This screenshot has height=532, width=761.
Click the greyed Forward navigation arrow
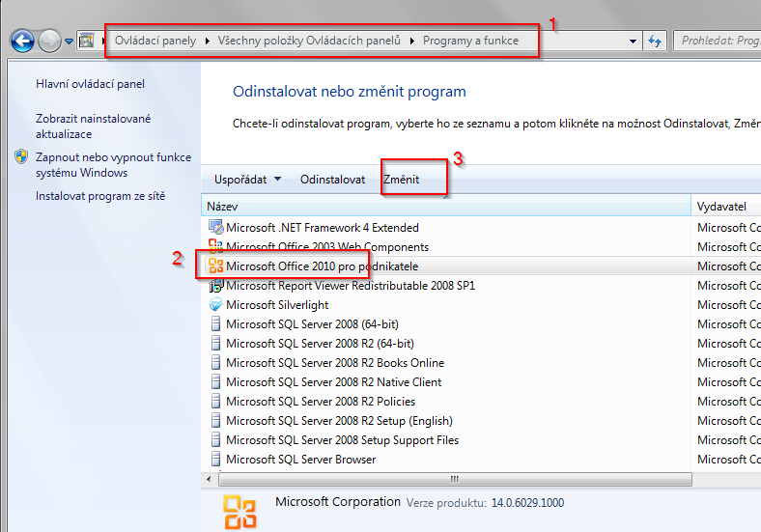[x=49, y=42]
